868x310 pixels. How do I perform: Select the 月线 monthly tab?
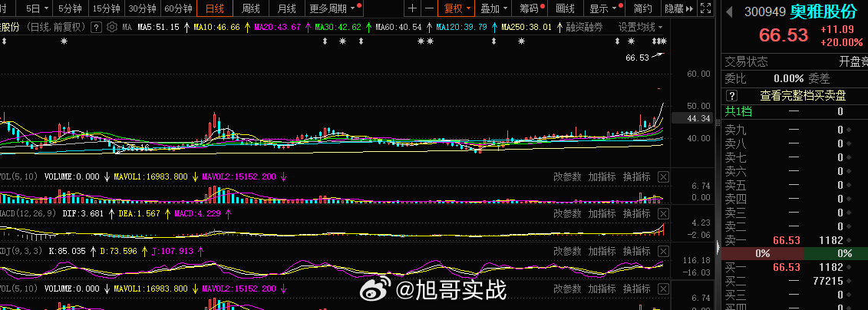[287, 8]
